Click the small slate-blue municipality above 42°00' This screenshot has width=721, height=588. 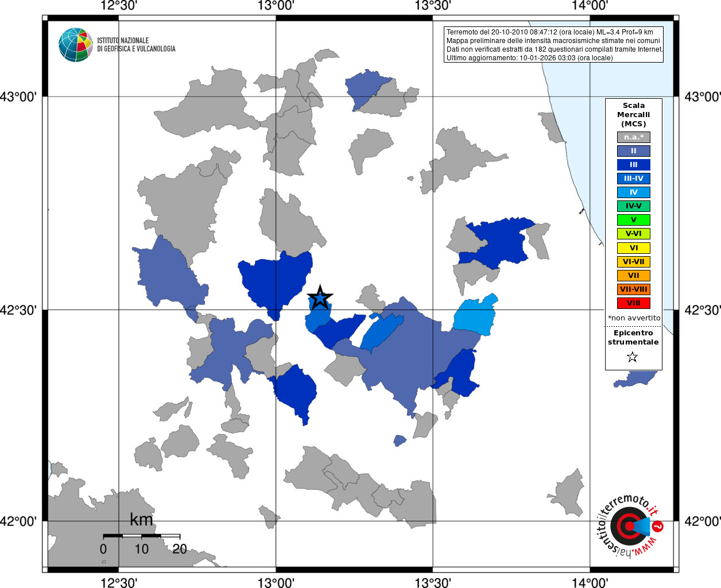400,440
